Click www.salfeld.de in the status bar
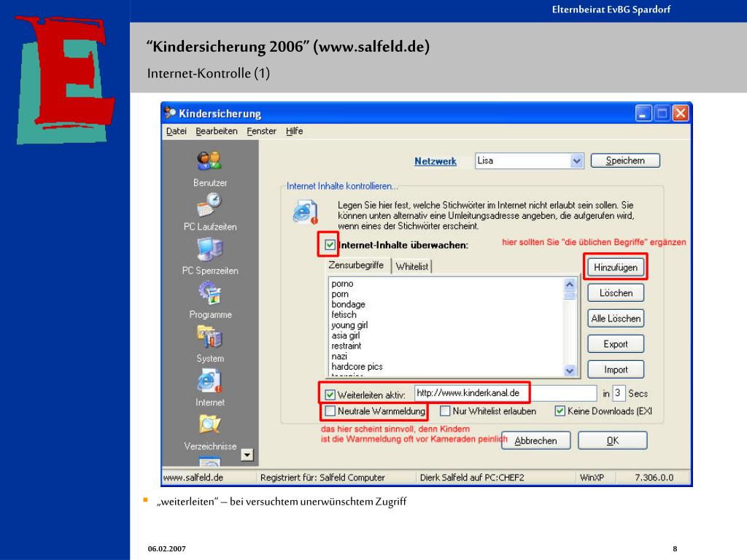 193,478
